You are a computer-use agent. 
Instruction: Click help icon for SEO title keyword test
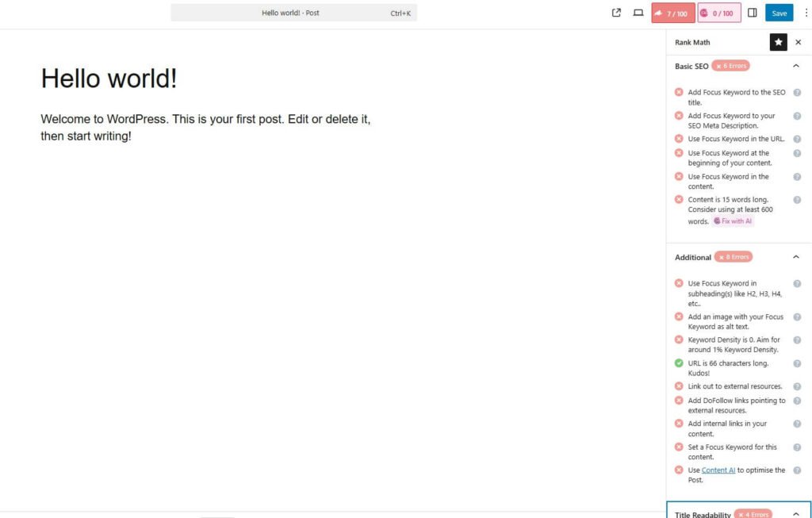[797, 93]
